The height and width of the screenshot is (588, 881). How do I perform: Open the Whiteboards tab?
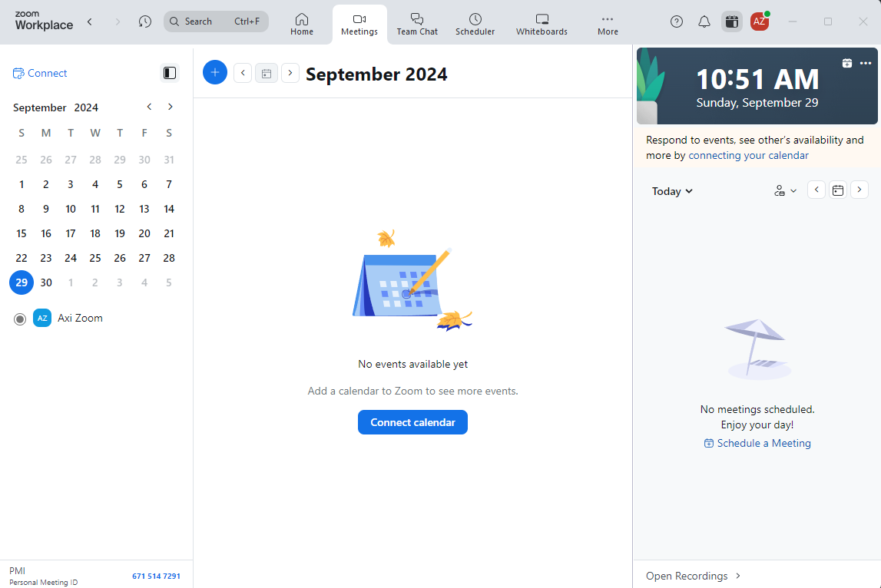542,23
